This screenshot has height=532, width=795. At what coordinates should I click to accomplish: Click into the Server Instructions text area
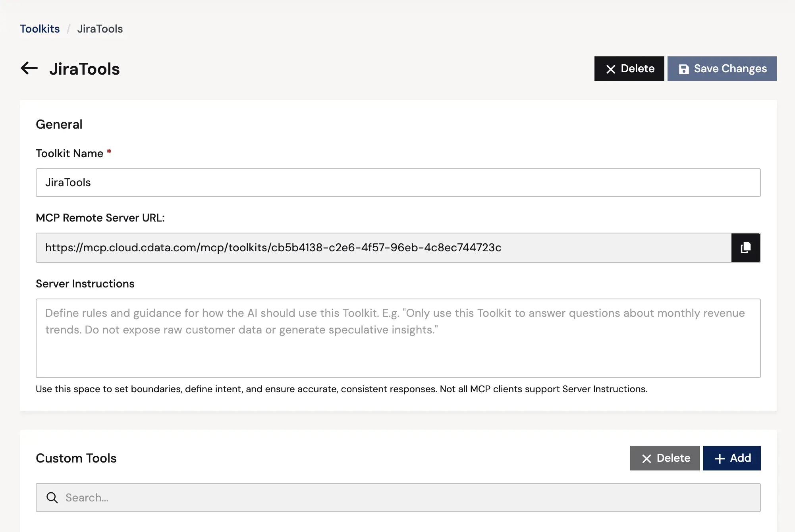point(398,338)
